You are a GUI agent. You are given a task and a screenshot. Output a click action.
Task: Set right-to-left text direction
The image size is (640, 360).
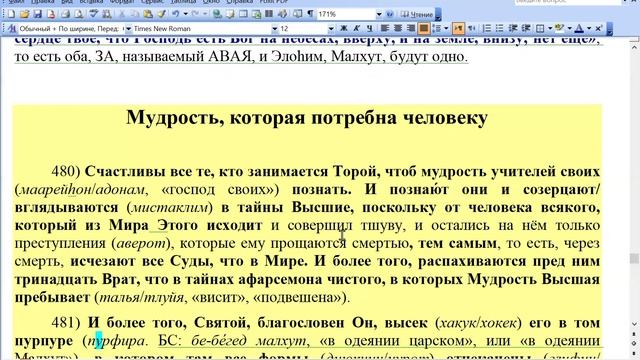(x=471, y=29)
